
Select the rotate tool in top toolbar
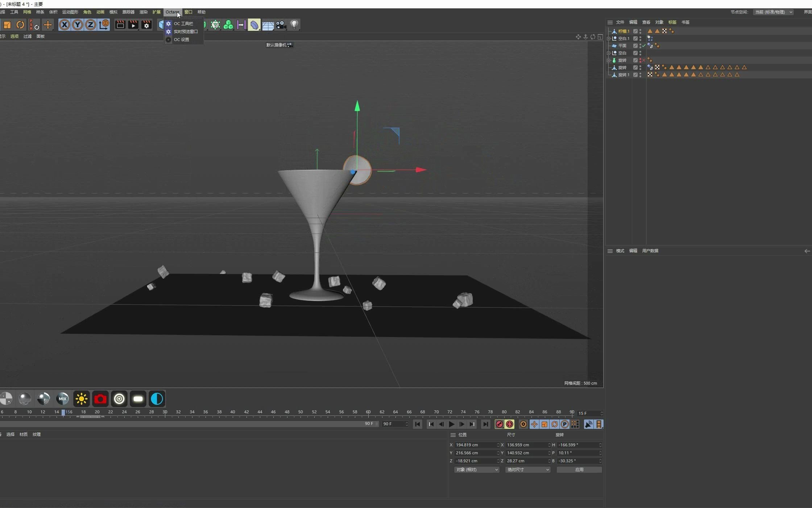(x=20, y=25)
